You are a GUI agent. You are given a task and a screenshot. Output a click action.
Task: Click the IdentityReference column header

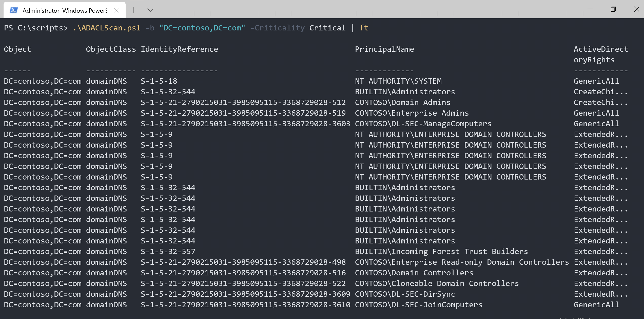[179, 49]
